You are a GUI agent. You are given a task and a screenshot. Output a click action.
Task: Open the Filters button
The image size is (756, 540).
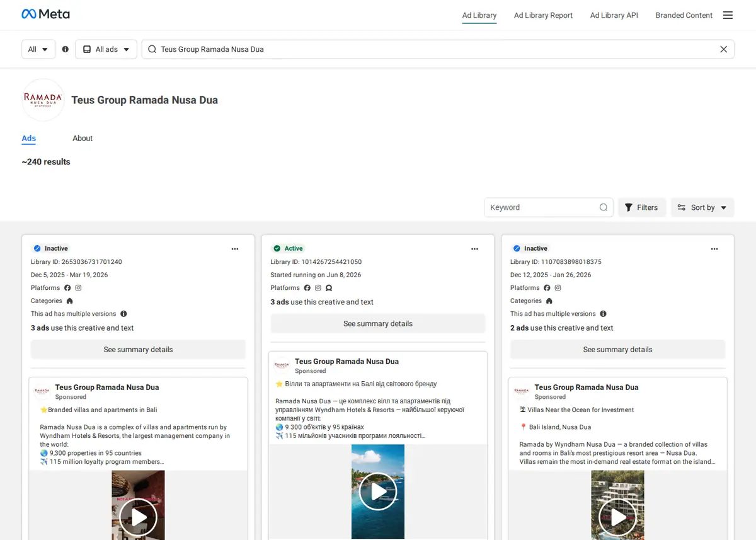(642, 207)
